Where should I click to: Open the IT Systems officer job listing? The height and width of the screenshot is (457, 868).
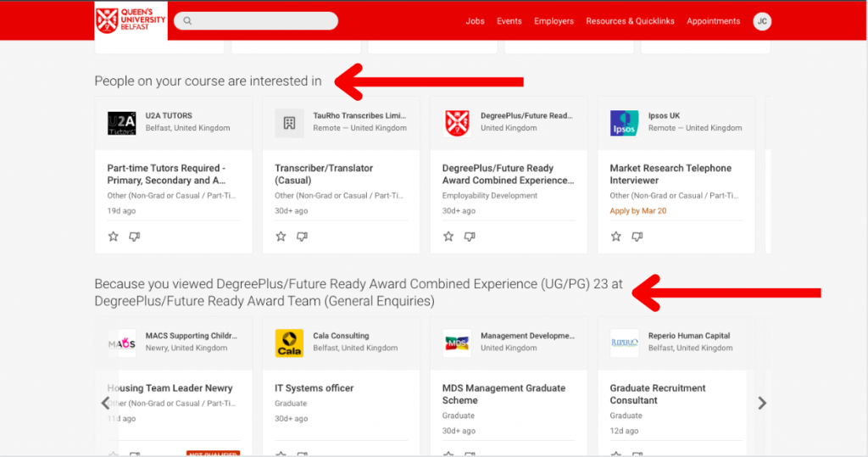point(314,388)
